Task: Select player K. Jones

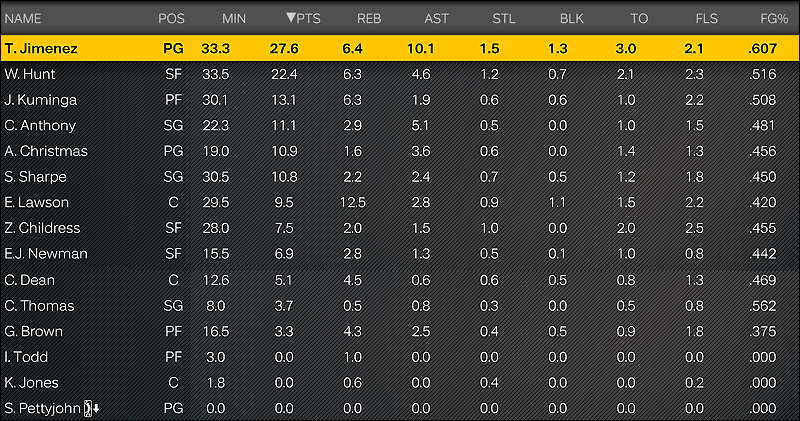Action: 400,383
